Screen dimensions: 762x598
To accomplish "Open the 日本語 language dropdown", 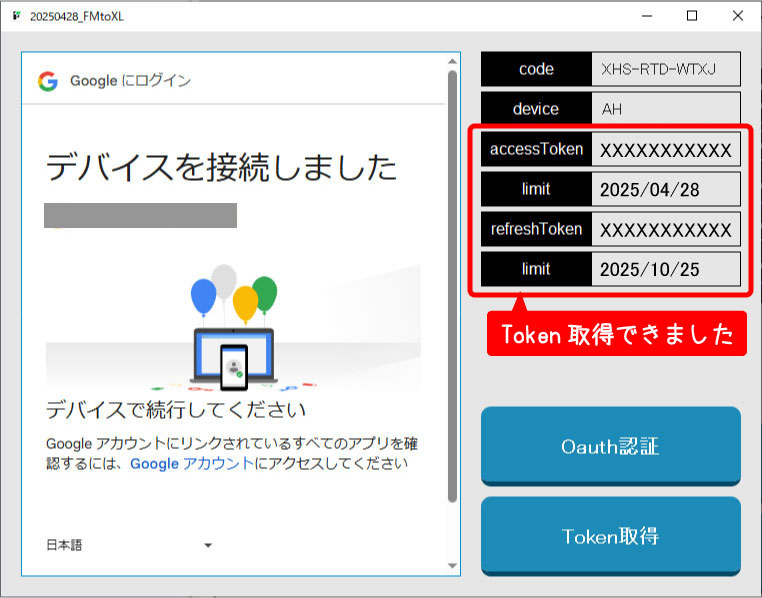I will tap(129, 545).
